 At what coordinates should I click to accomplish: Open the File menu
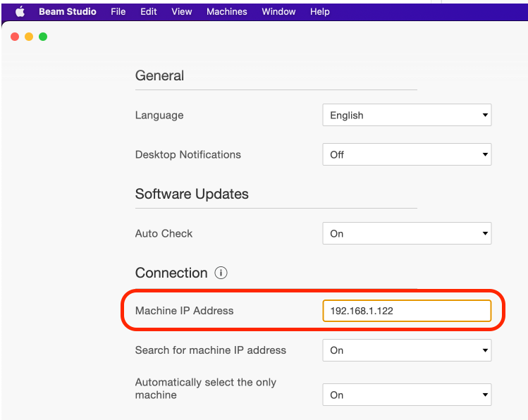118,12
